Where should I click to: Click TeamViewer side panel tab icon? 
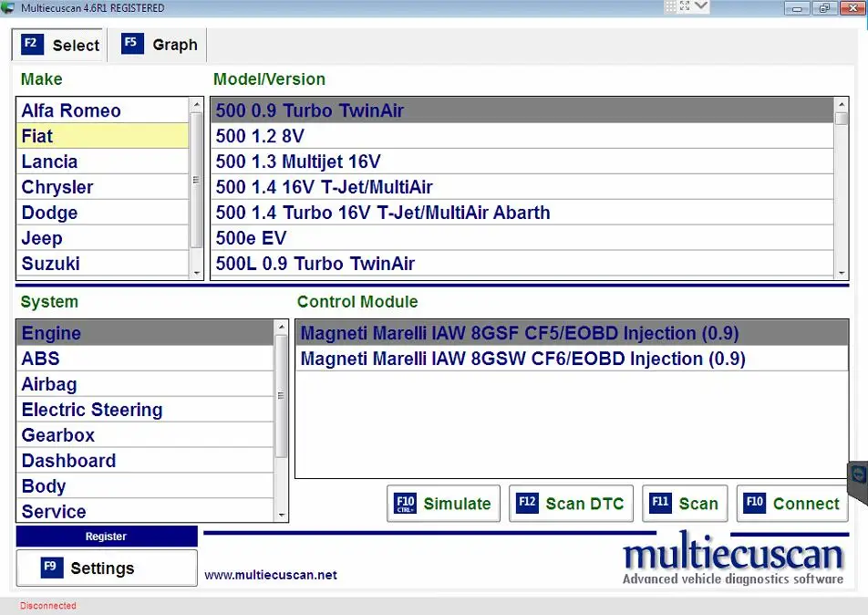point(859,475)
